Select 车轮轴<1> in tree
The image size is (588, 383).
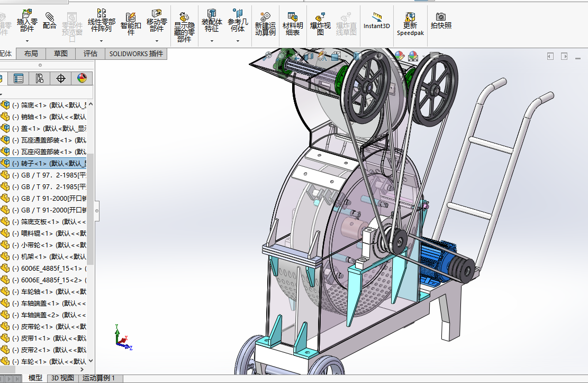43,291
